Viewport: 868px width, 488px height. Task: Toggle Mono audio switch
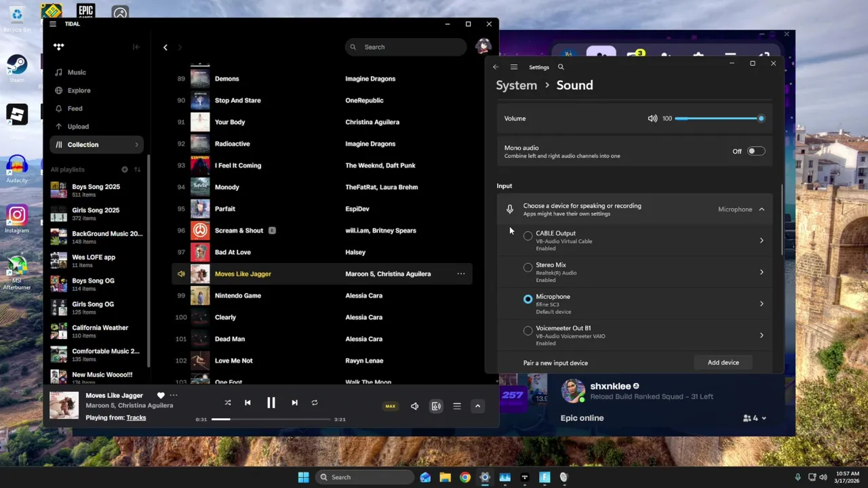pyautogui.click(x=756, y=151)
